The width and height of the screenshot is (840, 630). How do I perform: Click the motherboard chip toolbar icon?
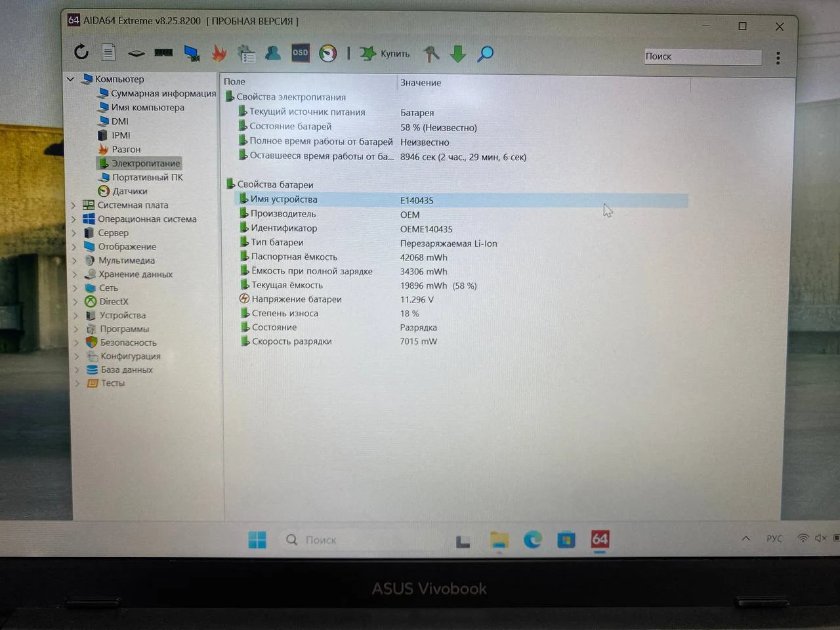pyautogui.click(x=136, y=53)
